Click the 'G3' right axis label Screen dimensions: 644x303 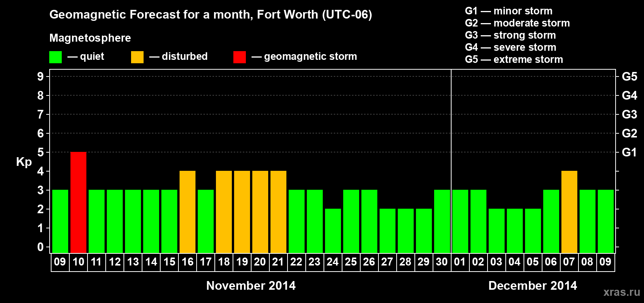[630, 114]
